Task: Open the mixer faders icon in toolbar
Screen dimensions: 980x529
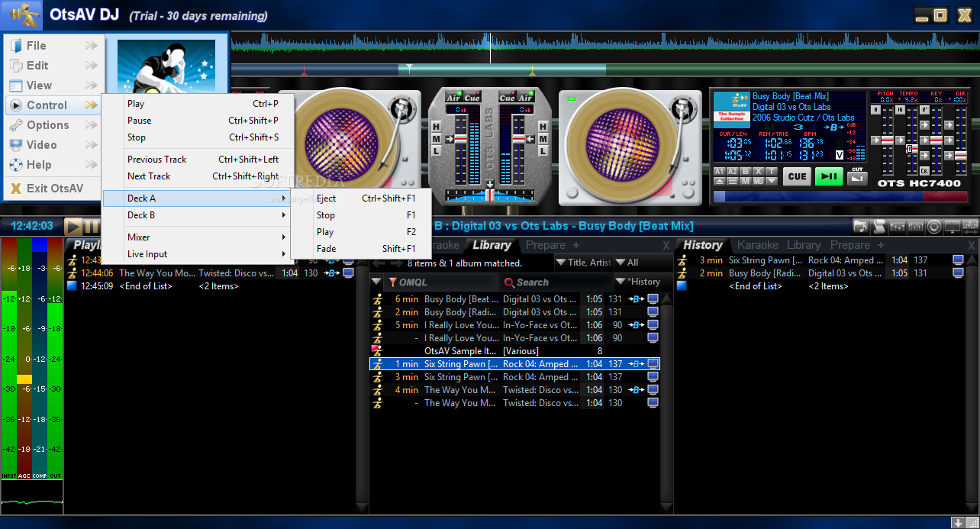Action: click(898, 227)
